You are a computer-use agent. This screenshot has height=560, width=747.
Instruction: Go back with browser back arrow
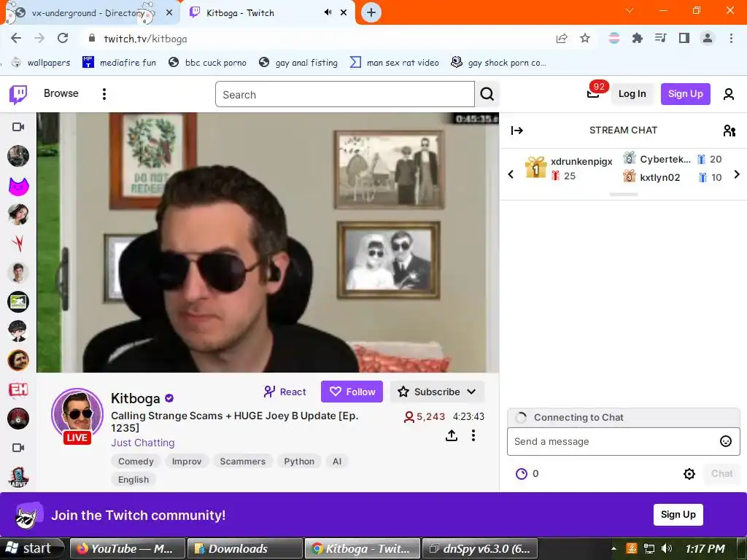[16, 38]
